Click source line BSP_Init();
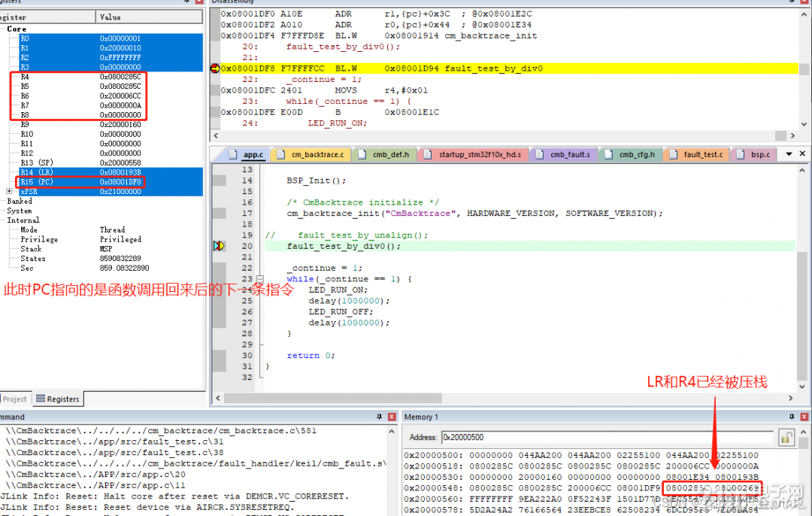The width and height of the screenshot is (812, 516). click(317, 181)
